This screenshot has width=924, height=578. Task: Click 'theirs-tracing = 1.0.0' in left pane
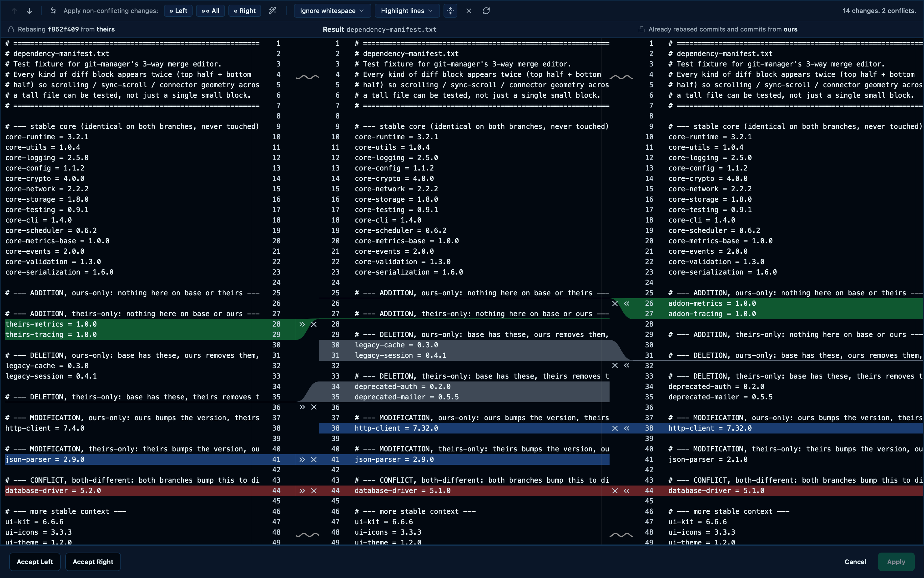pyautogui.click(x=51, y=334)
